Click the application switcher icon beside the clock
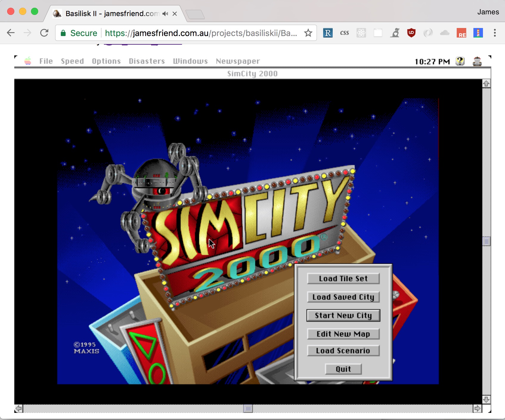The image size is (505, 420). coord(478,61)
